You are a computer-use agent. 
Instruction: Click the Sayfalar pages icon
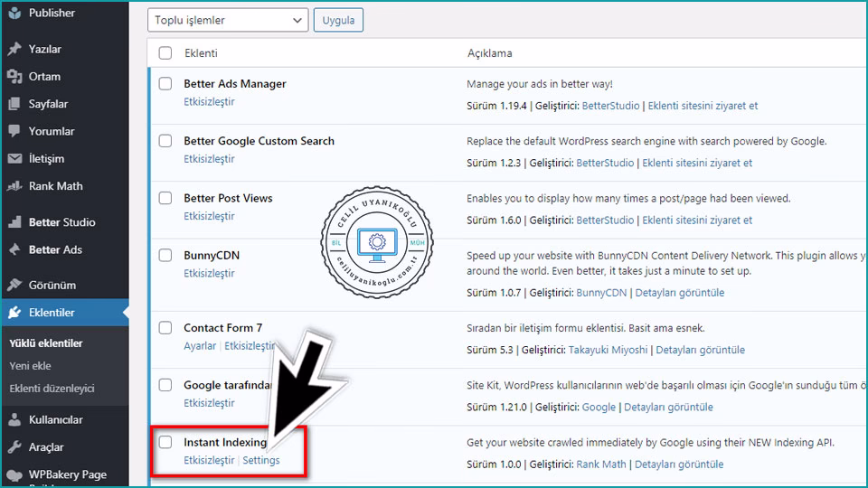tap(15, 104)
